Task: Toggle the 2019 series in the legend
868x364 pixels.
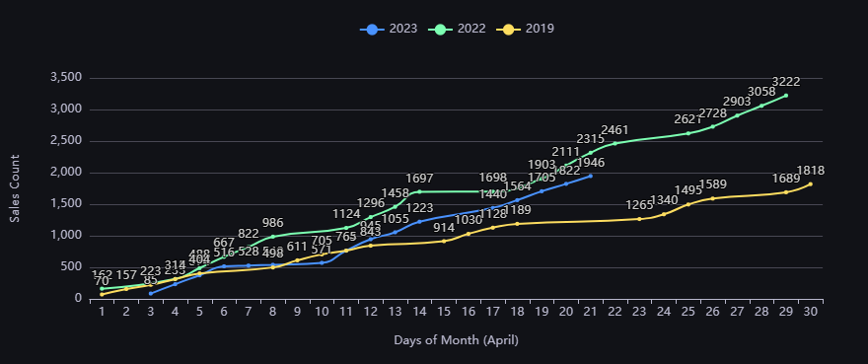Action: pyautogui.click(x=526, y=29)
